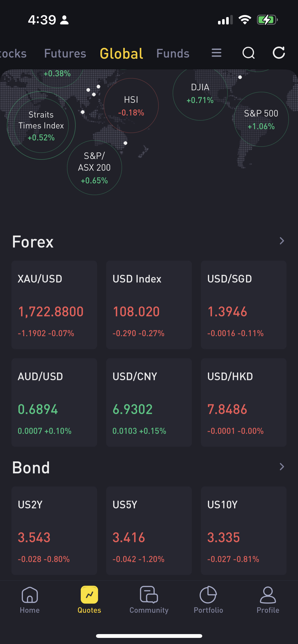The height and width of the screenshot is (644, 298).
Task: Switch to the Futures tab
Action: 65,53
